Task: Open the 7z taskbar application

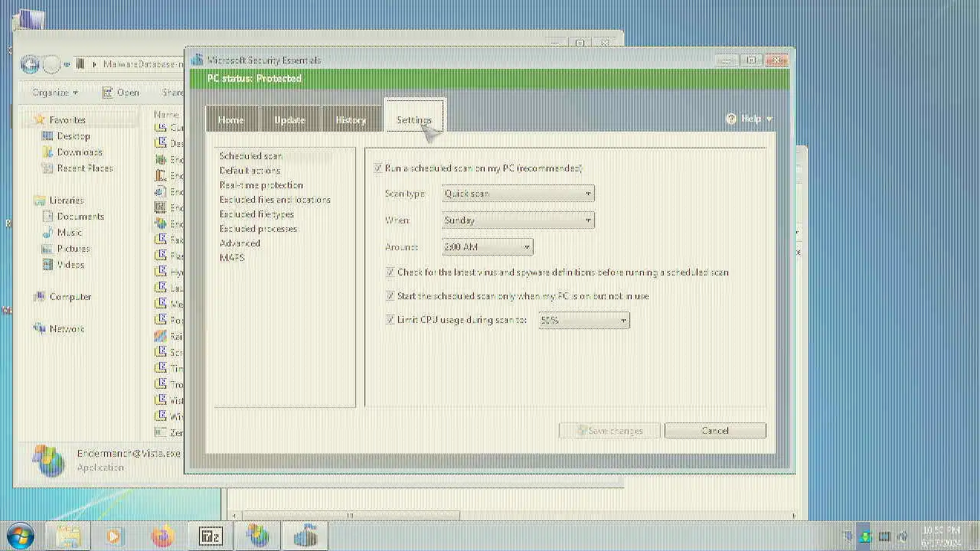Action: (x=210, y=536)
